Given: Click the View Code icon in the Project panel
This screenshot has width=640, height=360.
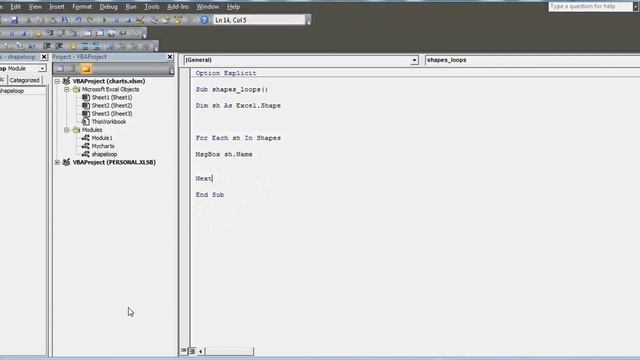Looking at the screenshot, I should click(x=60, y=69).
